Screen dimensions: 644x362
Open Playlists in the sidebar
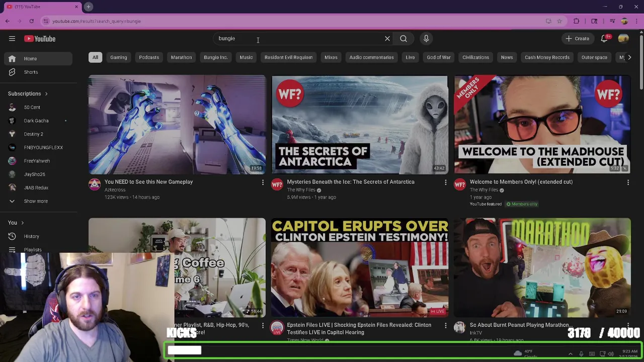(x=39, y=249)
